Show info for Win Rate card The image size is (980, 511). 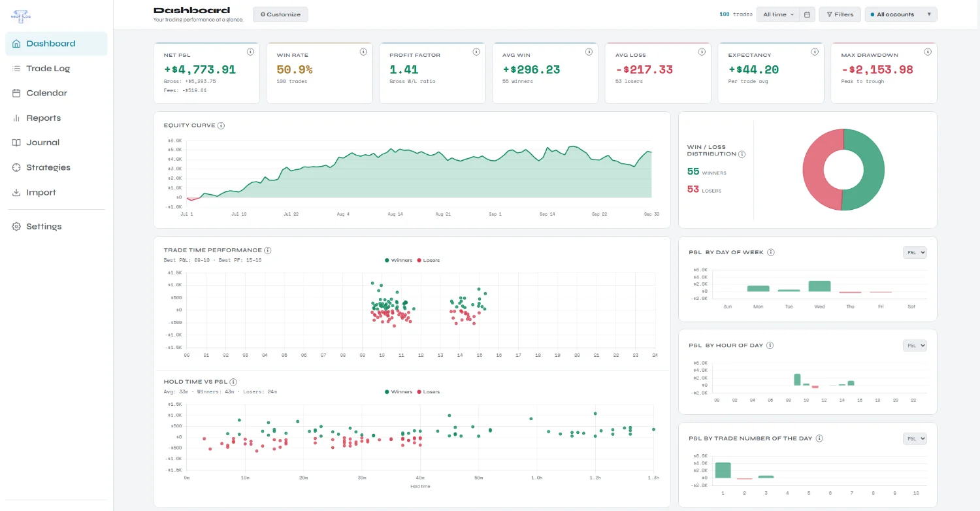point(364,52)
